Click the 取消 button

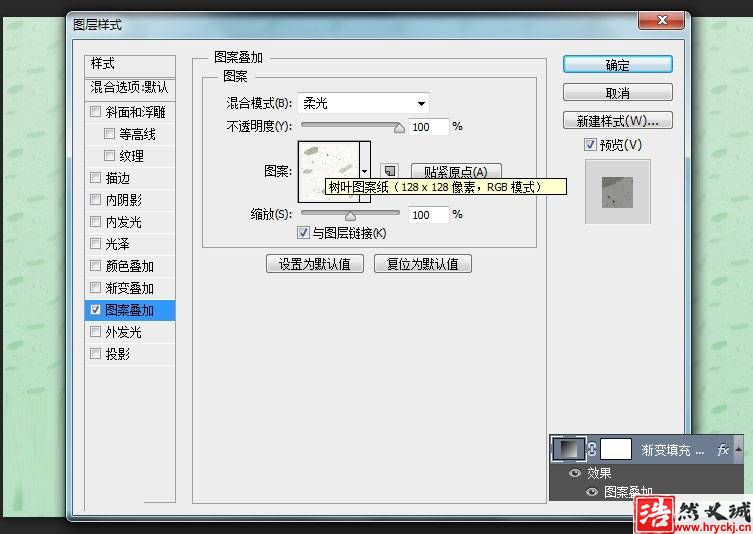pos(618,92)
